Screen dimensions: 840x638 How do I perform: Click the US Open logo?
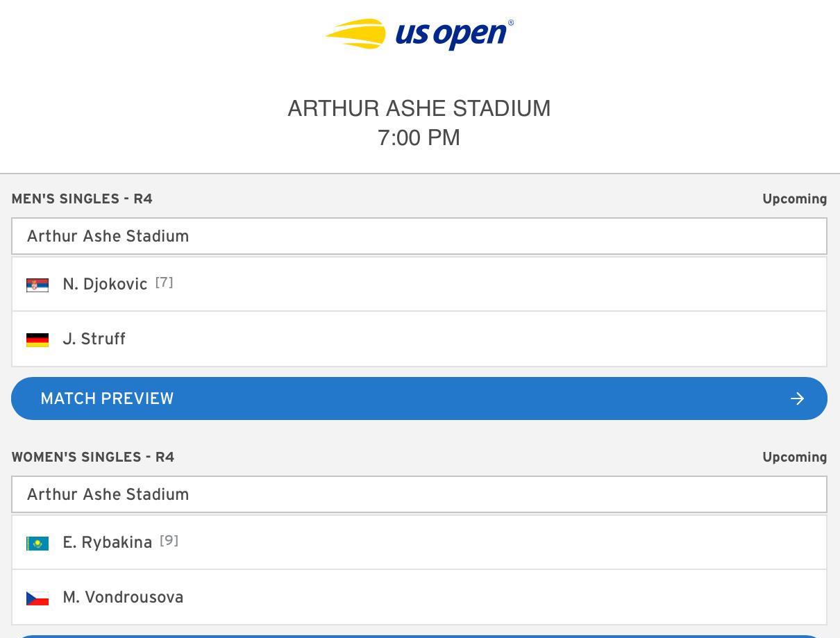419,34
